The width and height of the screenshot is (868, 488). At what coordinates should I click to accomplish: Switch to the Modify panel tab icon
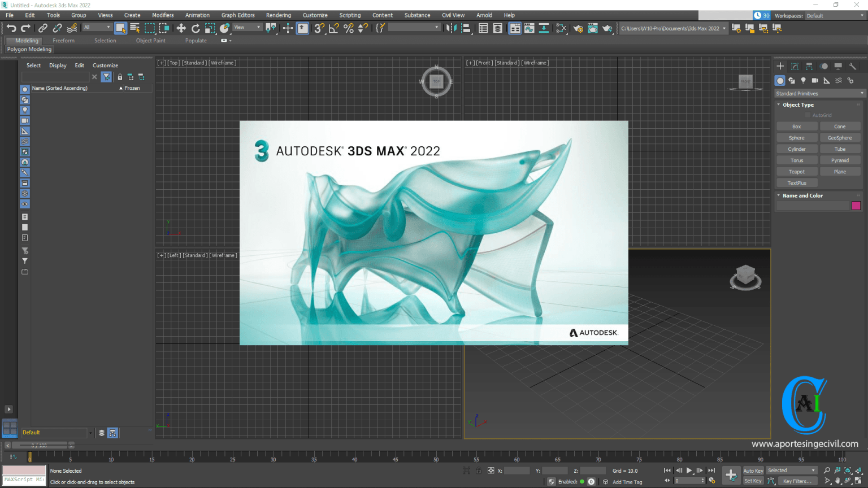click(795, 66)
